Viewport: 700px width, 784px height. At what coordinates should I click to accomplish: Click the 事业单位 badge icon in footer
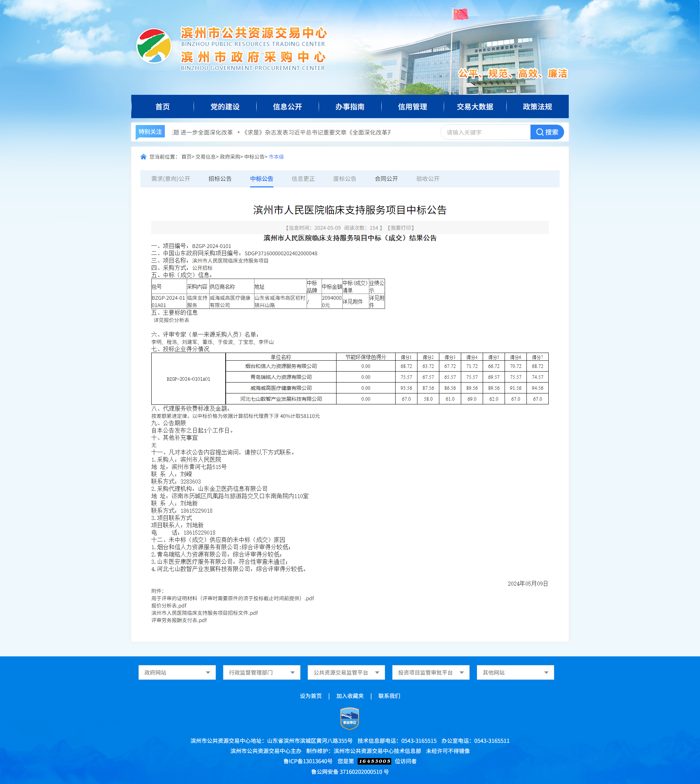point(350,718)
